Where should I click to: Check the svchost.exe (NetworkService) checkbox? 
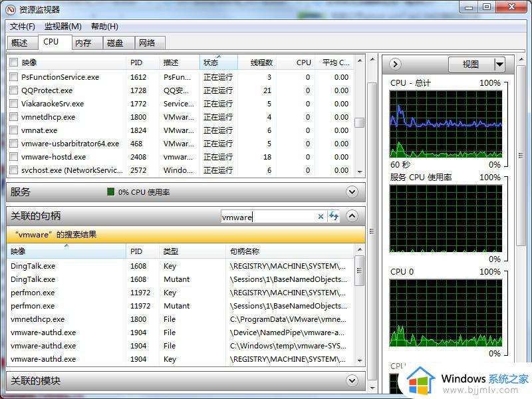(x=13, y=170)
